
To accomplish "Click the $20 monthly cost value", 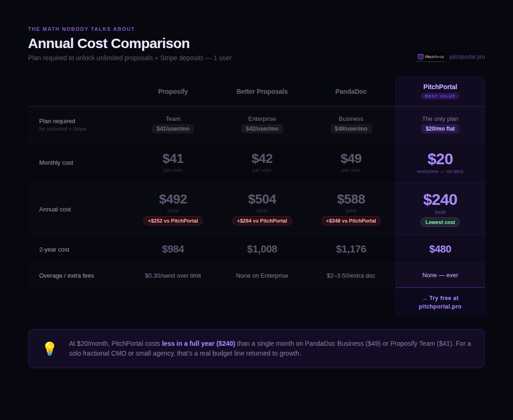I will click(x=440, y=160).
